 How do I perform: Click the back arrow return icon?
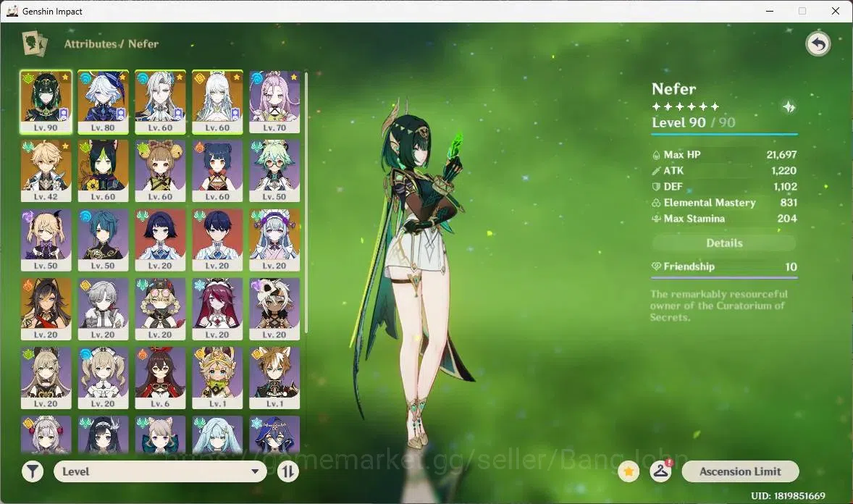pos(818,44)
